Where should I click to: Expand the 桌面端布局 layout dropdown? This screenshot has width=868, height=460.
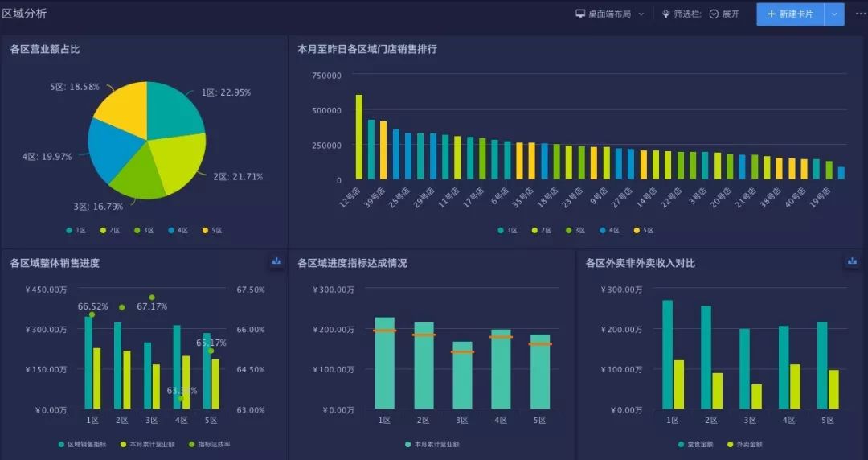pyautogui.click(x=610, y=14)
